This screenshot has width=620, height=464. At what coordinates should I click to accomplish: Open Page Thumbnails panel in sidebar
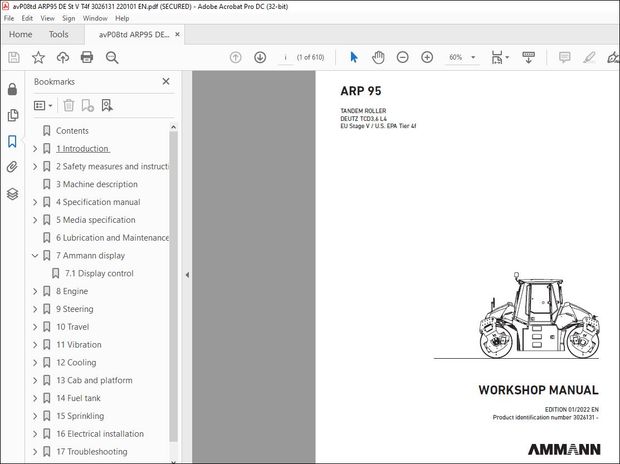pyautogui.click(x=12, y=115)
